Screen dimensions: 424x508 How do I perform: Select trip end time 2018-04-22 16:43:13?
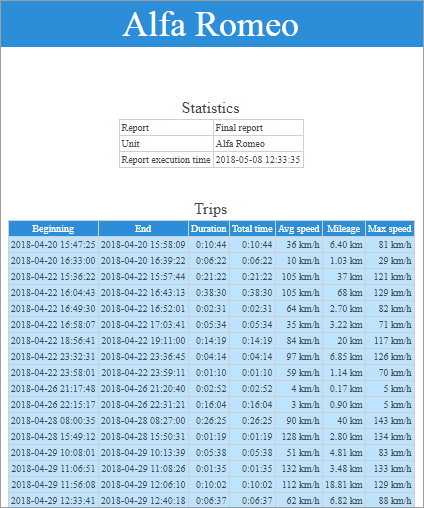coord(143,293)
